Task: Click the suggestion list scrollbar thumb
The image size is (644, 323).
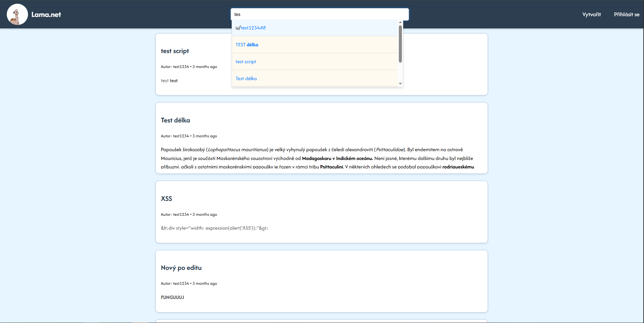Action: coord(400,44)
